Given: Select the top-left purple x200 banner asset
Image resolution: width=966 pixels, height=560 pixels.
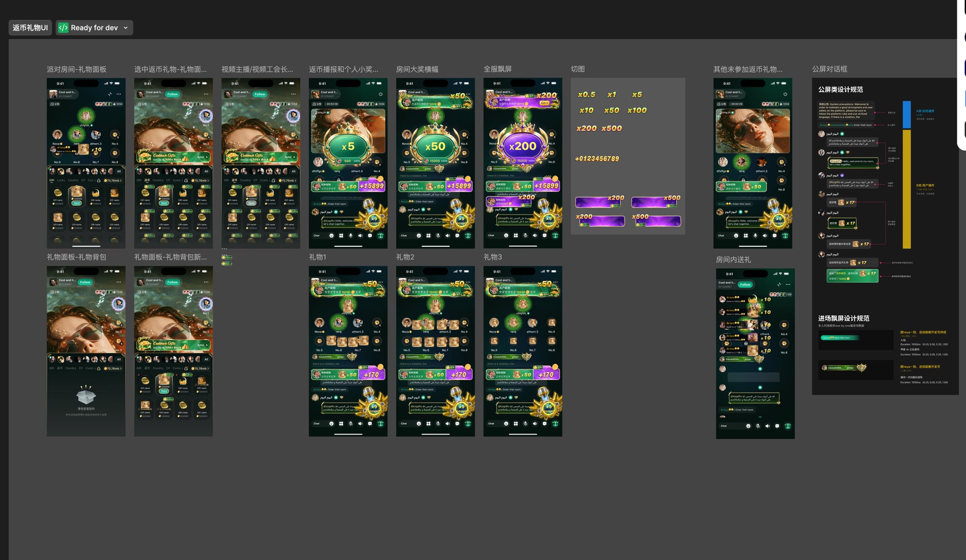Looking at the screenshot, I should point(600,202).
